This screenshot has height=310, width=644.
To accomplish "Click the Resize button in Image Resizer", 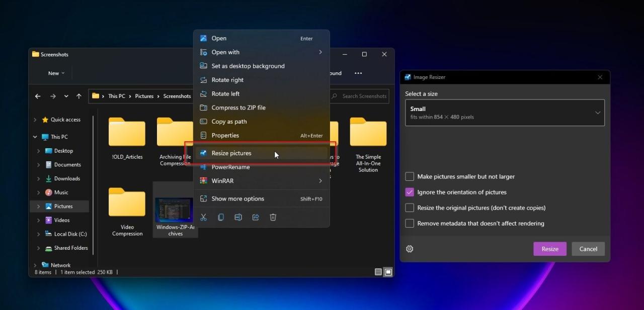I will click(550, 249).
